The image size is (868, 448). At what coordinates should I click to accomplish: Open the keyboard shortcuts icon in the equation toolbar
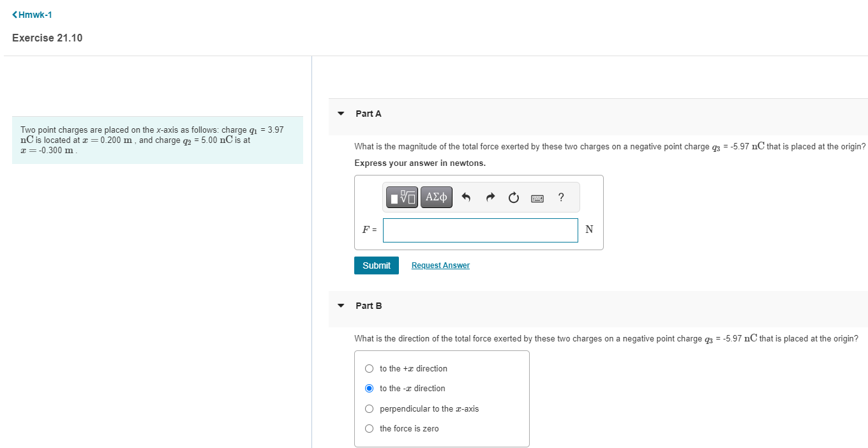(537, 198)
